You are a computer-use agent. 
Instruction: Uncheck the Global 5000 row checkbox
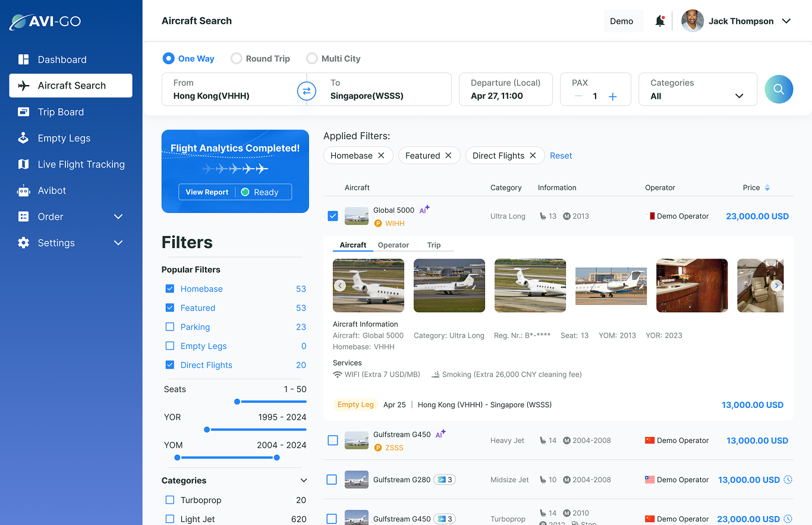click(x=333, y=216)
